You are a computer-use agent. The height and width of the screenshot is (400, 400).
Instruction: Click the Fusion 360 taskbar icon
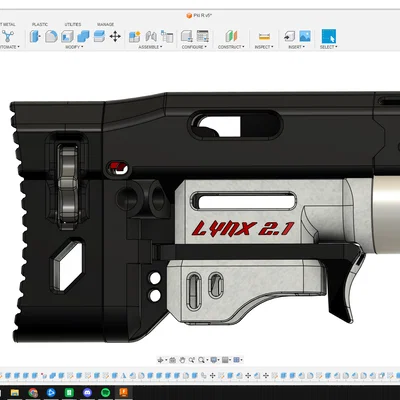pos(124,392)
